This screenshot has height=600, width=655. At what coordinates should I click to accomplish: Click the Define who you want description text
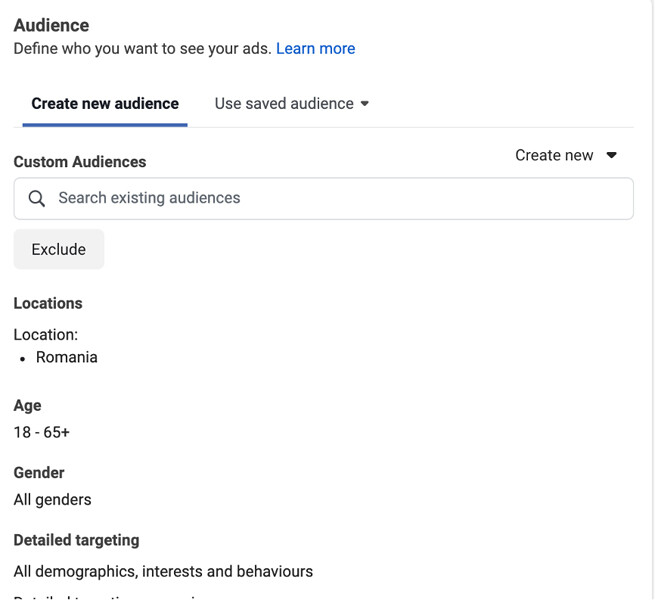(142, 48)
